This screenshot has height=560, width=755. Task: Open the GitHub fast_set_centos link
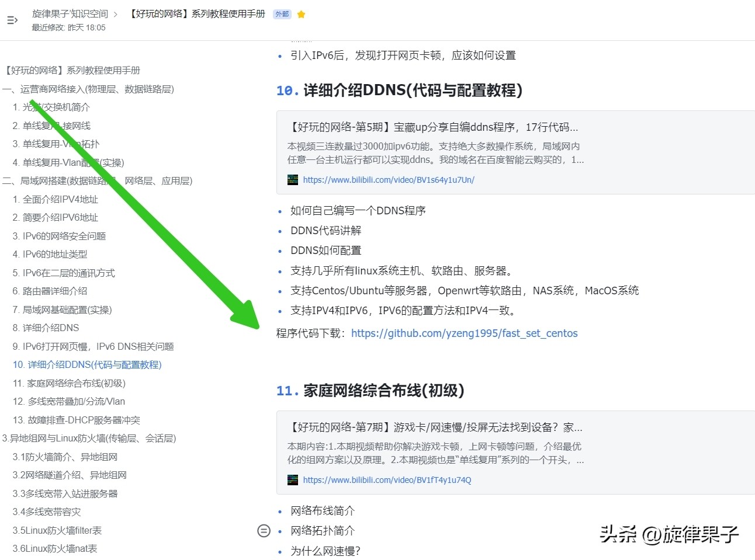pos(465,333)
